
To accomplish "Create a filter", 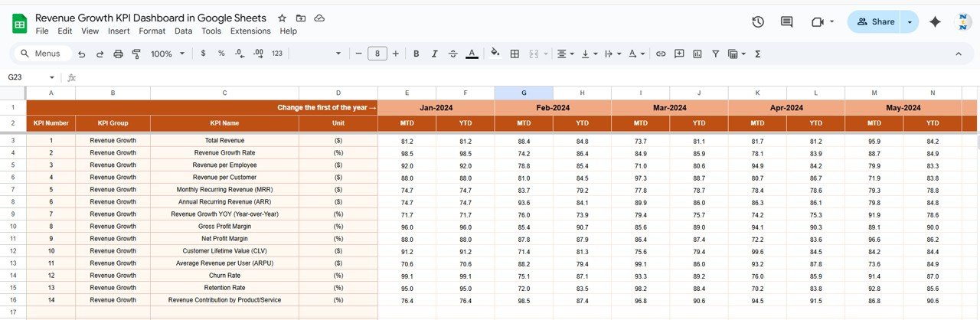I will coord(716,54).
